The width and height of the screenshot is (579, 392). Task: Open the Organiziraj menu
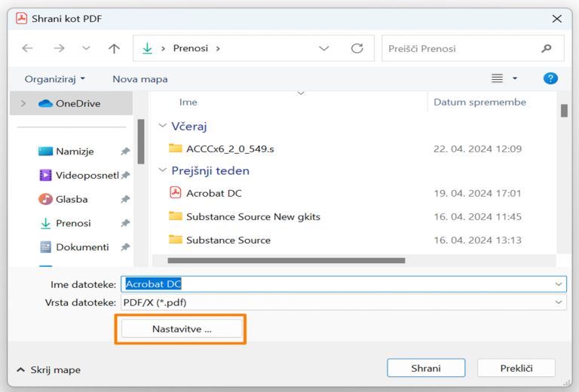[54, 78]
